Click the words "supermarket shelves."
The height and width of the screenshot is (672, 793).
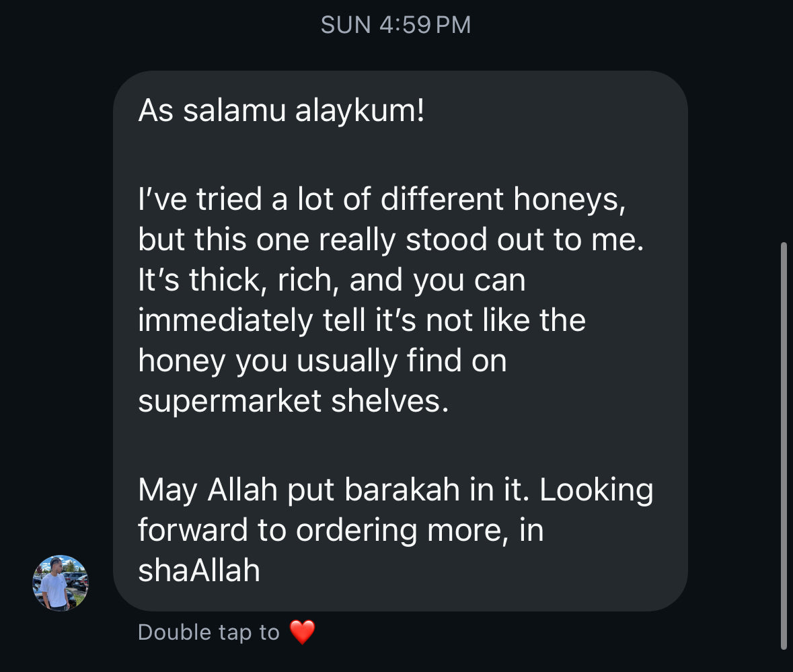click(x=293, y=401)
